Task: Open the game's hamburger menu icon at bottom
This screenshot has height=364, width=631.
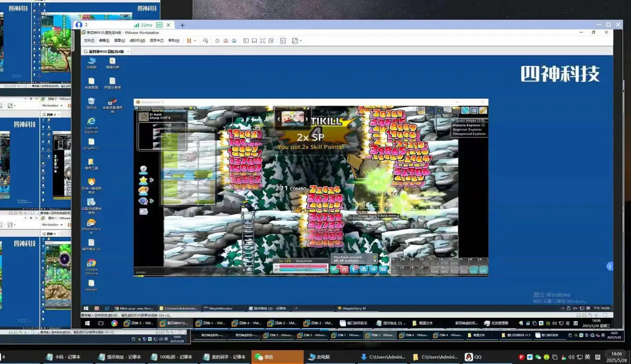Action: (383, 269)
